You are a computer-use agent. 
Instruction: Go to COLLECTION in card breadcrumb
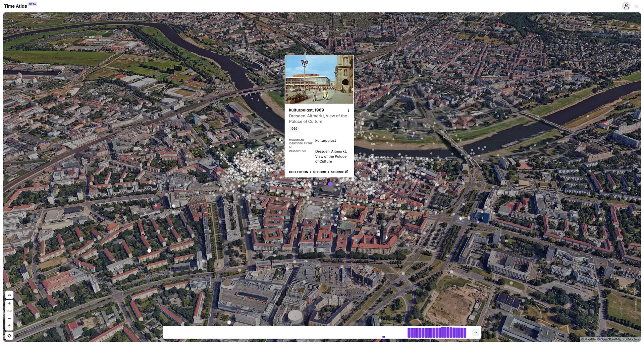(298, 172)
